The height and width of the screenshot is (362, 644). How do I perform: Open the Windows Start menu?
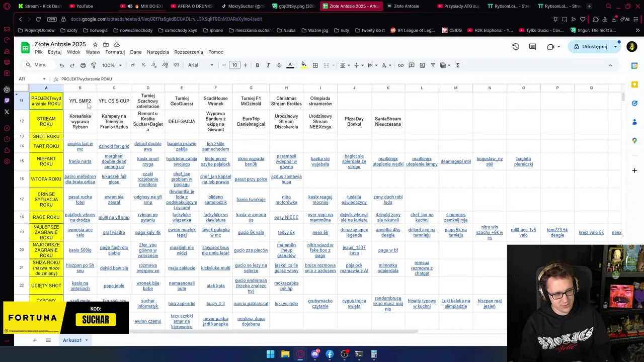[x=270, y=354]
